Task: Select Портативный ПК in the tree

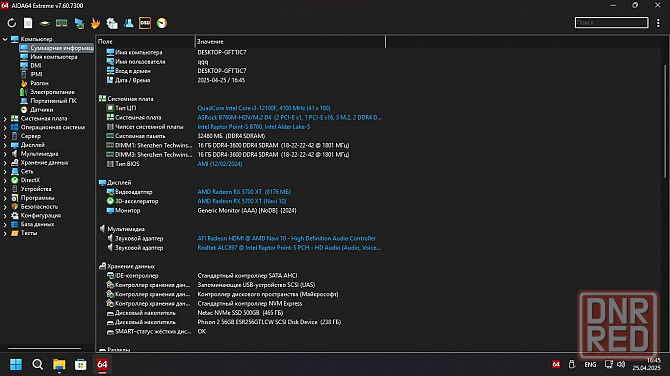Action: coord(53,101)
